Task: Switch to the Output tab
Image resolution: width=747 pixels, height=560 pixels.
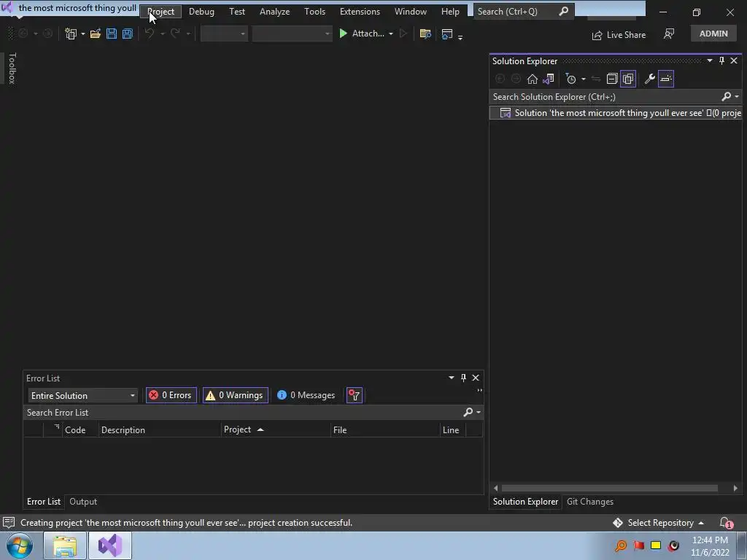Action: (x=83, y=502)
